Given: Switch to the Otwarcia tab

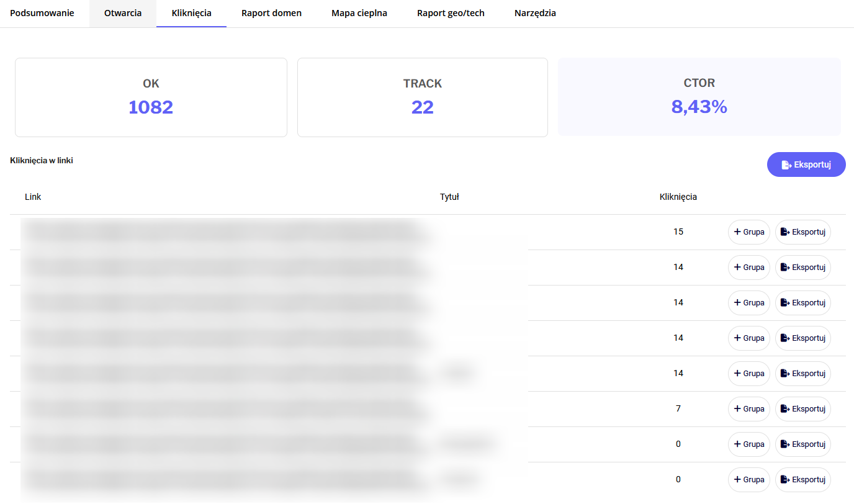Looking at the screenshot, I should click(123, 13).
